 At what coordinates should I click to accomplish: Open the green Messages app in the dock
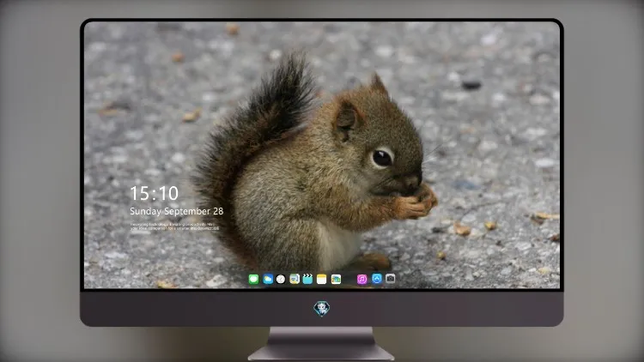[253, 279]
